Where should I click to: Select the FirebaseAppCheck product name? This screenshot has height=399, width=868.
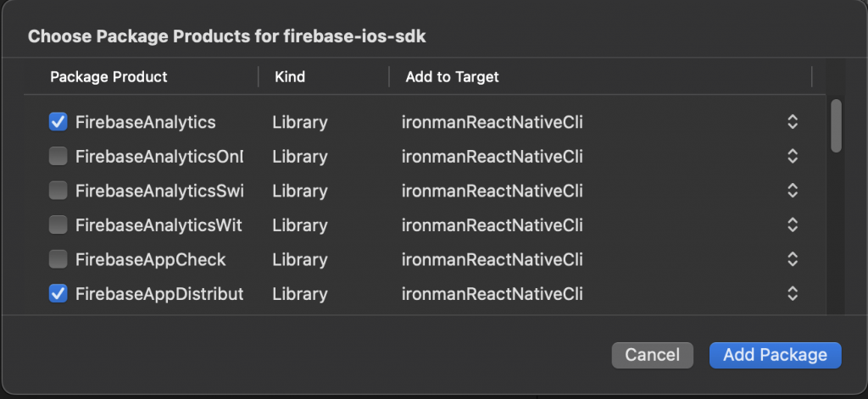point(150,259)
